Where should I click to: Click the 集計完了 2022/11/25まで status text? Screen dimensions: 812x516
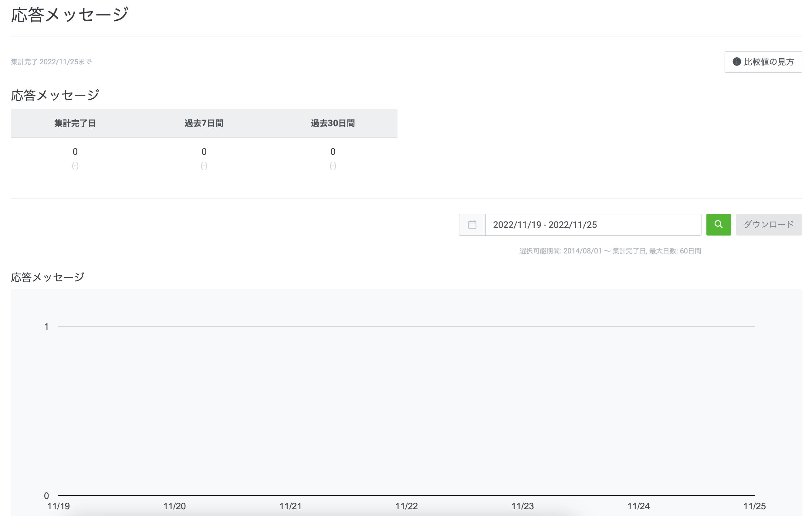pos(51,62)
